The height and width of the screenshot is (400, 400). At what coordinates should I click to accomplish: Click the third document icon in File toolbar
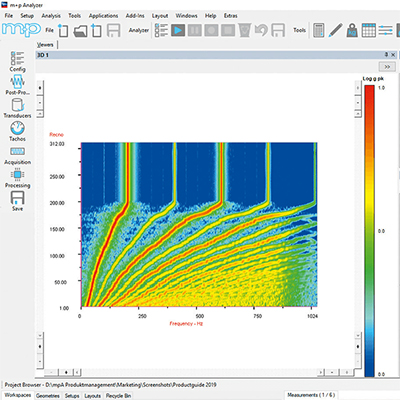point(96,30)
